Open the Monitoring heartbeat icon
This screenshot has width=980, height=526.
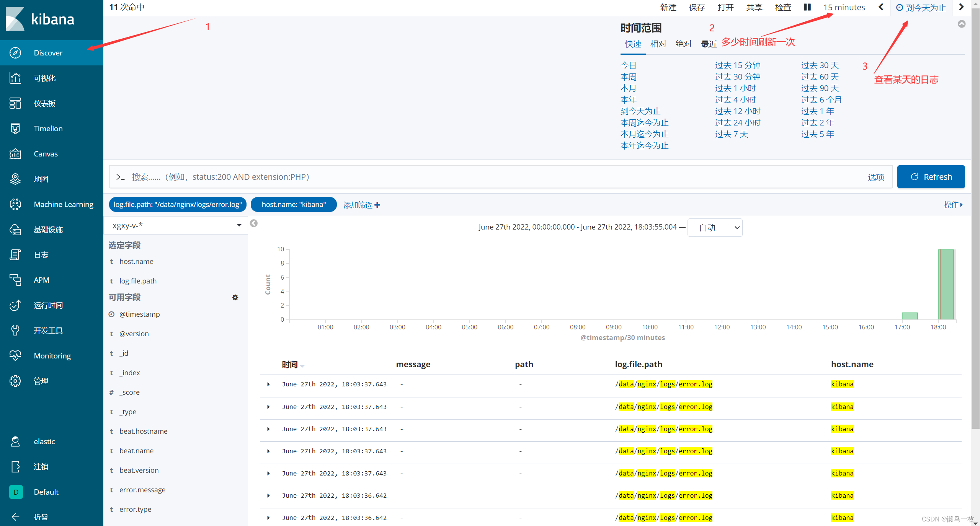point(15,356)
